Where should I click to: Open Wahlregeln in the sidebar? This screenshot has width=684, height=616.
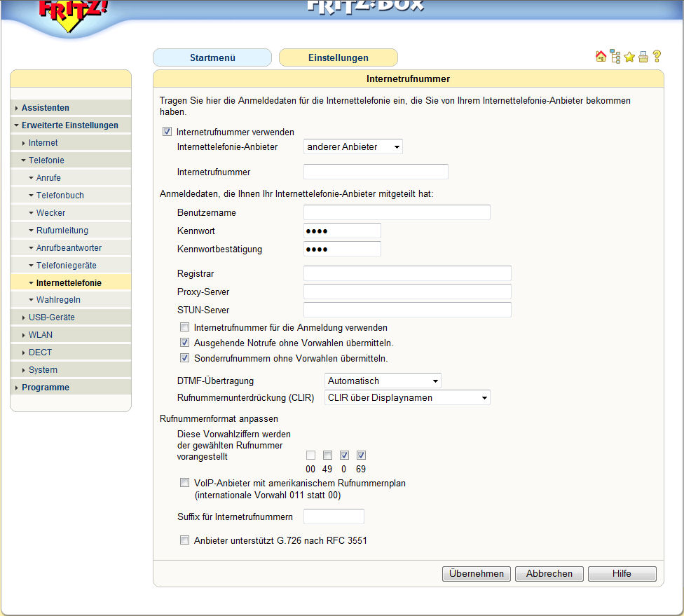coord(71,300)
